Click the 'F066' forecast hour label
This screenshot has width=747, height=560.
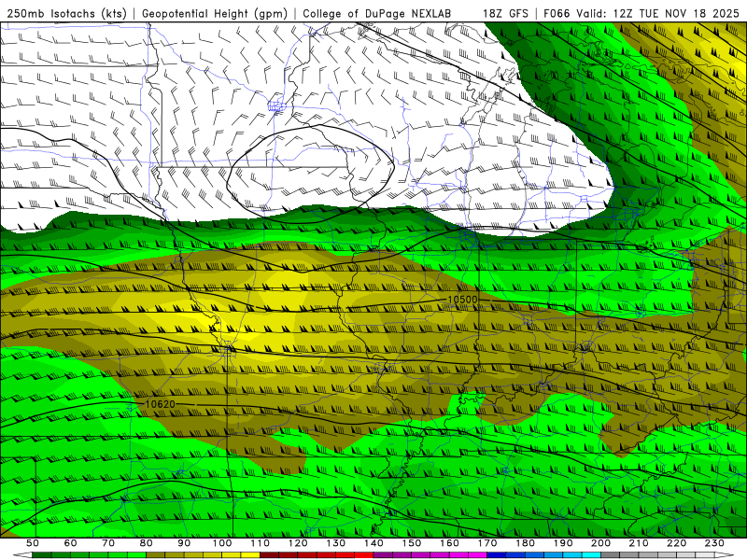click(557, 14)
